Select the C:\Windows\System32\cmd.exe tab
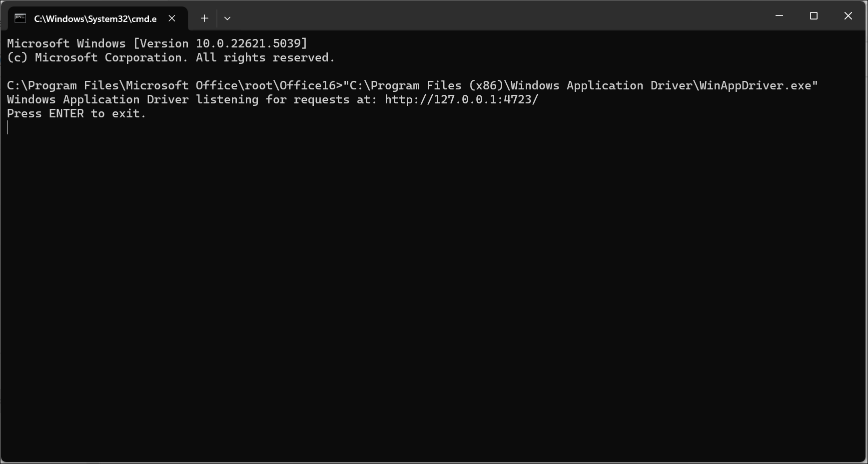 tap(95, 19)
